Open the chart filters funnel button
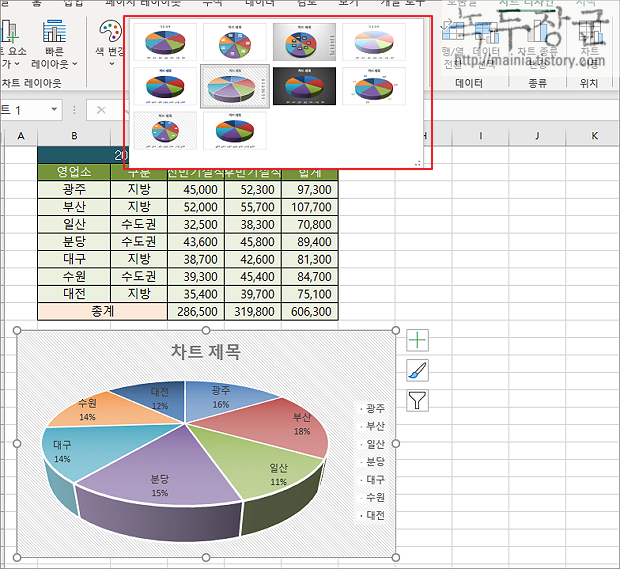This screenshot has width=620, height=569. [x=418, y=401]
